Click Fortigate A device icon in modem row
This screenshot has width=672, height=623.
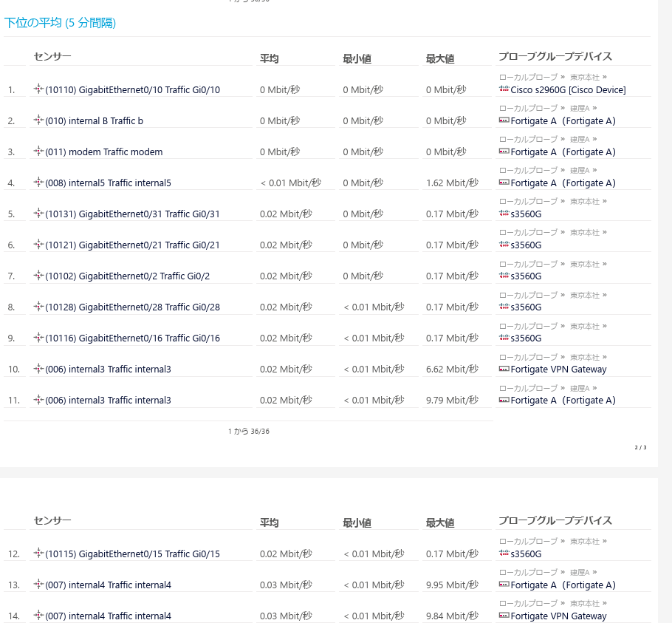(x=504, y=152)
